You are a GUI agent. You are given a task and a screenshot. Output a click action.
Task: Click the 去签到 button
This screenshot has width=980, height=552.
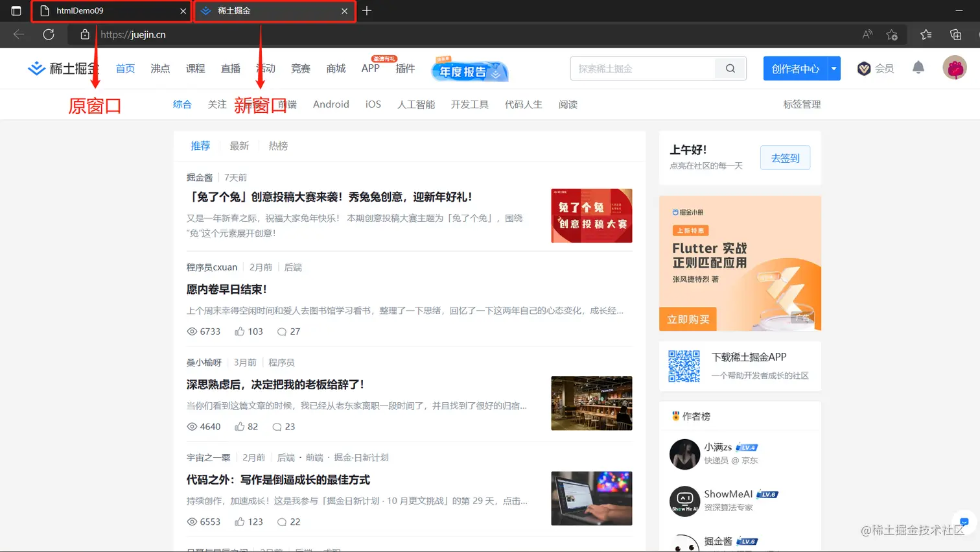[x=785, y=158]
